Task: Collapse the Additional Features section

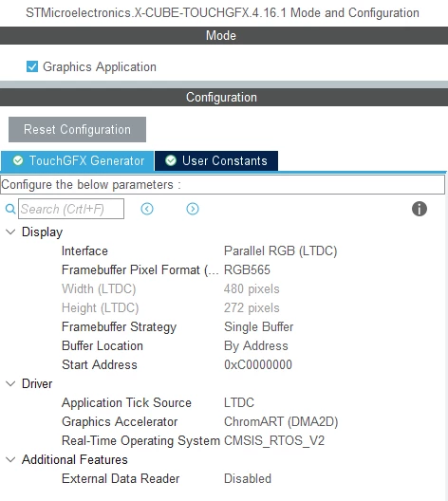Action: (10, 460)
